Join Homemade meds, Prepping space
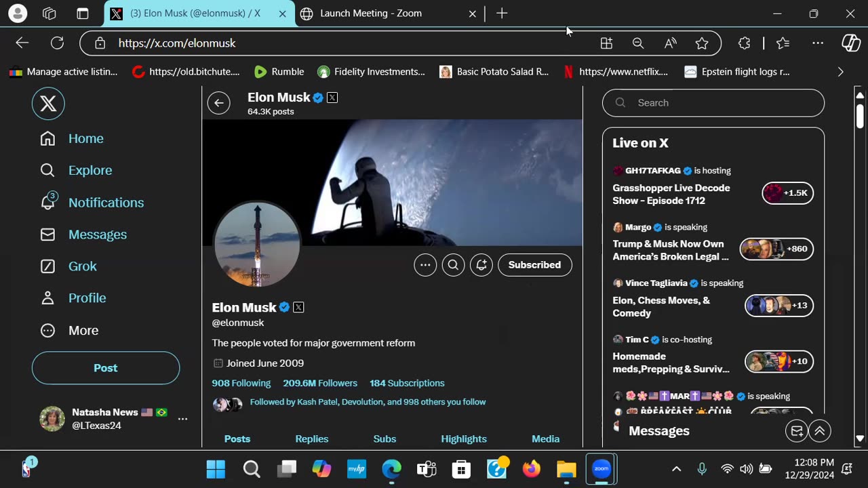Screen dimensions: 868x488 (x=671, y=363)
